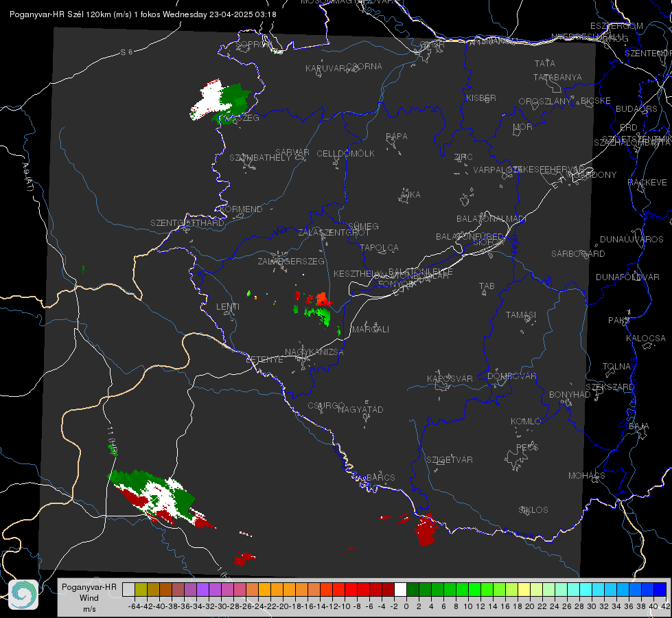Select the AJKA label
Screen dimensions: 672x618
pyautogui.click(x=410, y=195)
